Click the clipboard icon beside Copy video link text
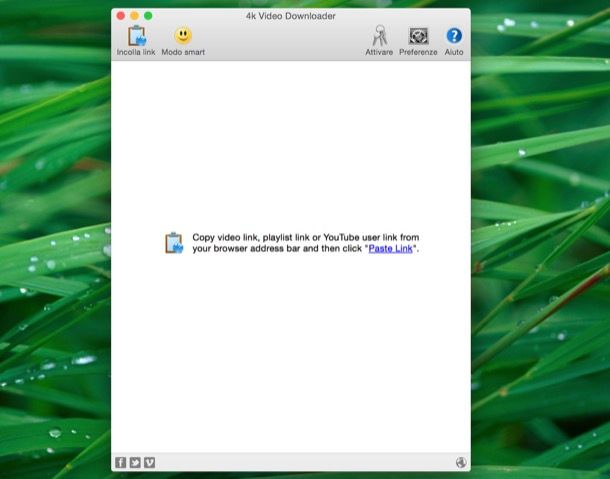The height and width of the screenshot is (479, 610). point(174,243)
